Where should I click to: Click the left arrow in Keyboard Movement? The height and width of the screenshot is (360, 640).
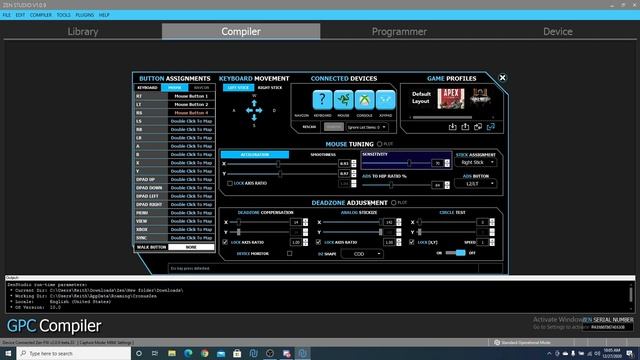click(x=249, y=111)
